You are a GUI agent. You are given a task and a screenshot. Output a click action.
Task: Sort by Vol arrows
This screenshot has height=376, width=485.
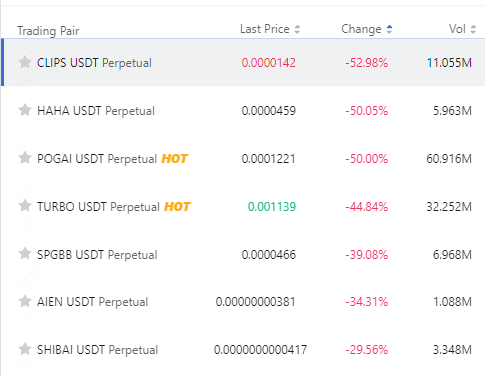pyautogui.click(x=473, y=29)
